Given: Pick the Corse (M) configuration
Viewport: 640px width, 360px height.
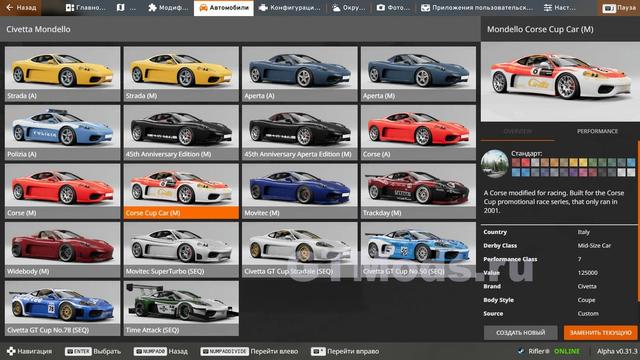Looking at the screenshot, I should tap(62, 191).
